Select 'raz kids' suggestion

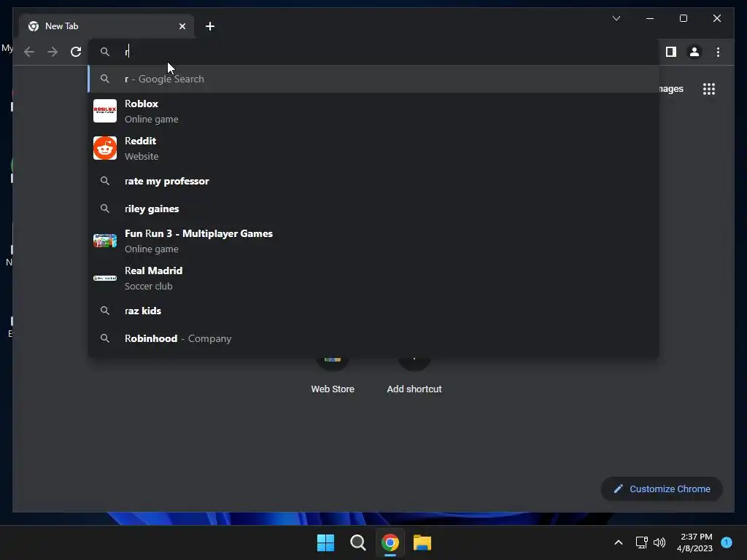pos(374,311)
